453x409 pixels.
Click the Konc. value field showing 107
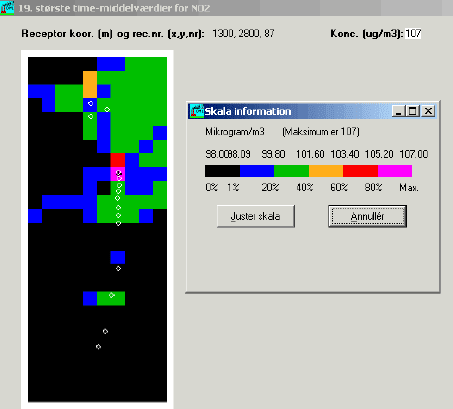coord(413,34)
